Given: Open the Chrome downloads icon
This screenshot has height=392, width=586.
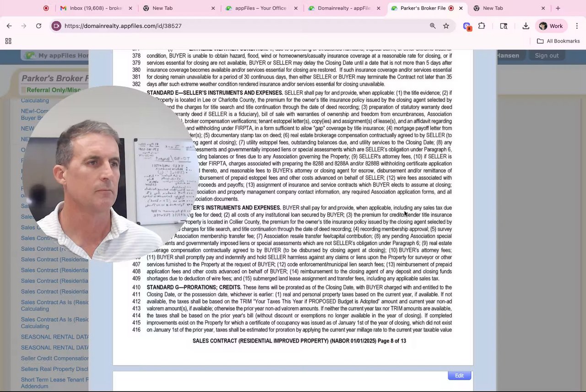Looking at the screenshot, I should pyautogui.click(x=526, y=26).
